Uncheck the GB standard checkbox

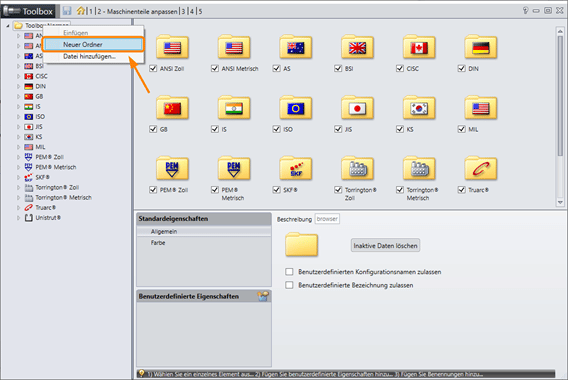(x=153, y=129)
